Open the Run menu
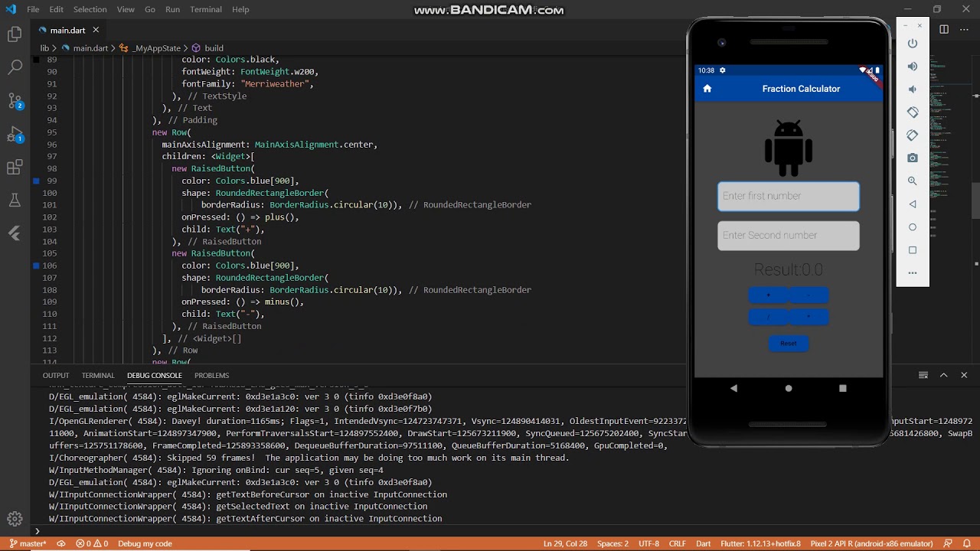Screen dimensions: 980x551 [172, 9]
